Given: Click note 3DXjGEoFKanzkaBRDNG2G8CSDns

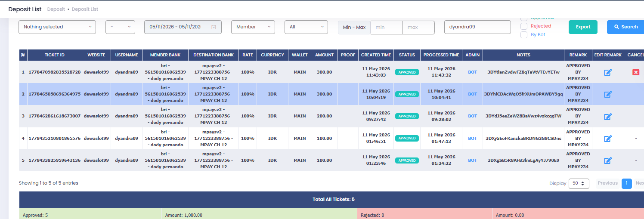Looking at the screenshot, I should 523,139.
